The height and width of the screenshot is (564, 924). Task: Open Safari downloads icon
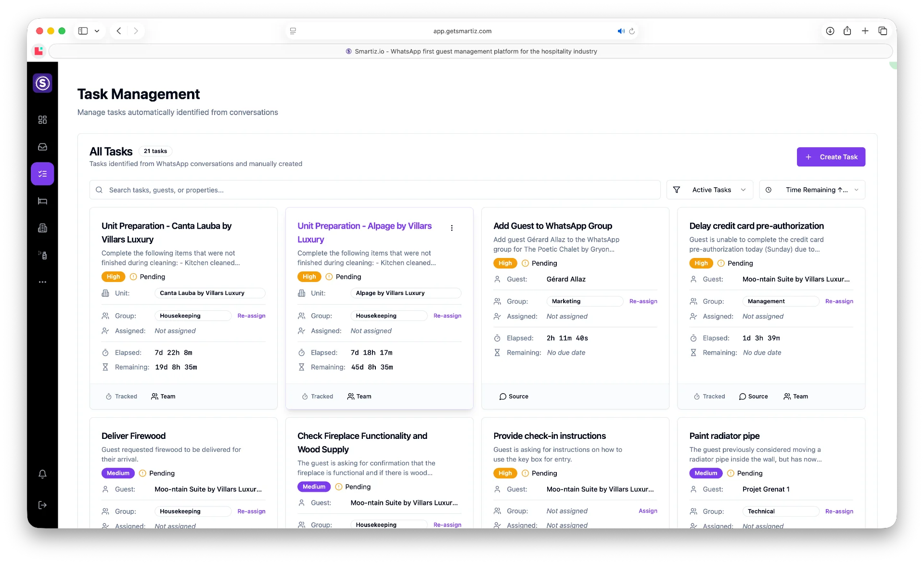point(830,31)
